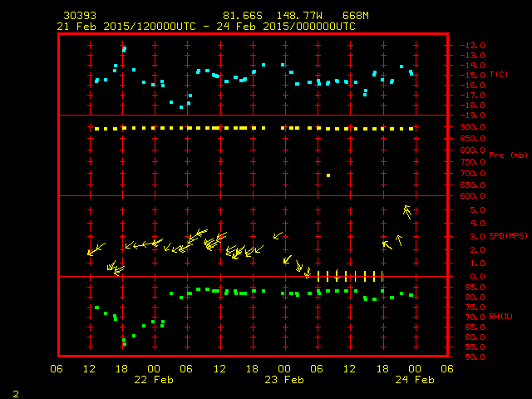Viewport: 532px width, 399px height.
Task: Click the T(C) axis label
Action: point(499,74)
